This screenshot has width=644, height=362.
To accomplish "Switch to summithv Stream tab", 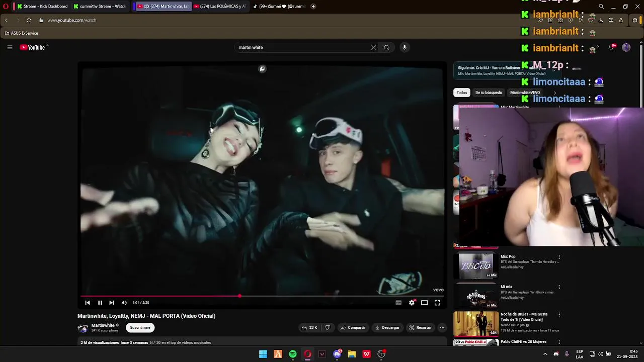I will (100, 7).
